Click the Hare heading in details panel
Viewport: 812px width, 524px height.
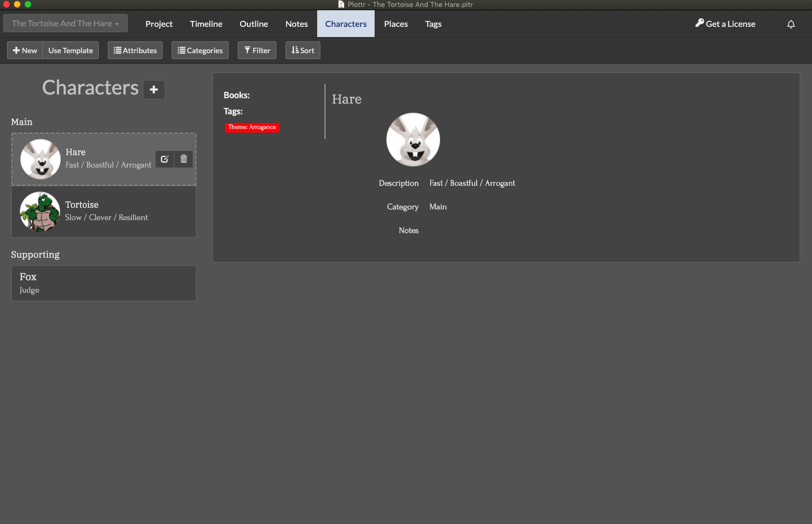click(x=347, y=99)
